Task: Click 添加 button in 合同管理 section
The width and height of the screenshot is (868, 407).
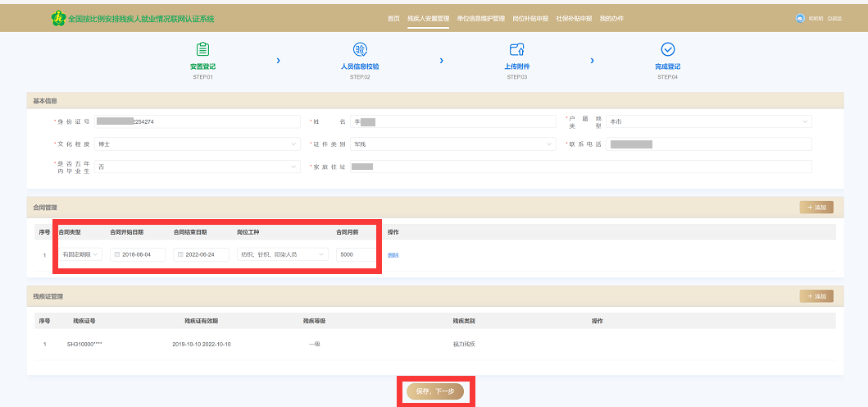Action: [x=816, y=208]
